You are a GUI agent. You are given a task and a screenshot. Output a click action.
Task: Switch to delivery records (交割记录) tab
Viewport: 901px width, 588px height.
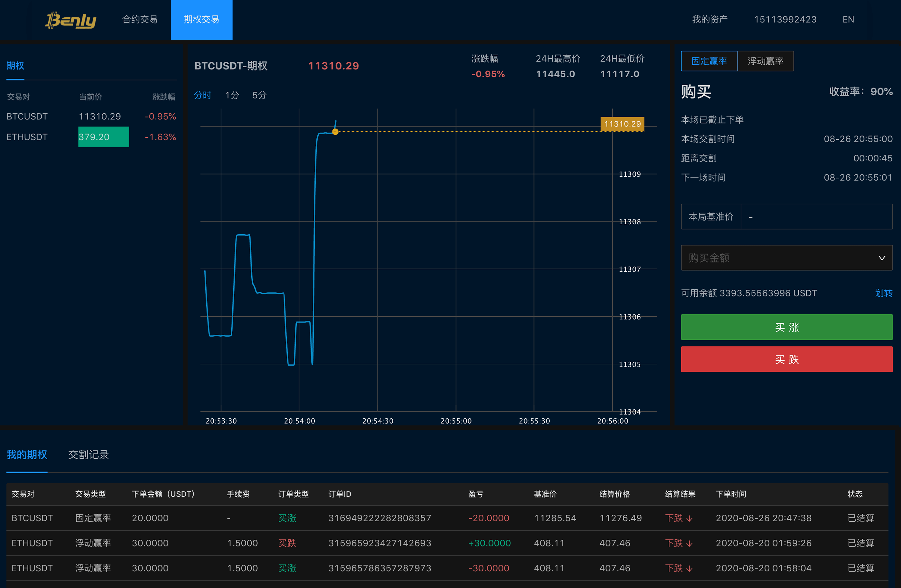(x=88, y=454)
